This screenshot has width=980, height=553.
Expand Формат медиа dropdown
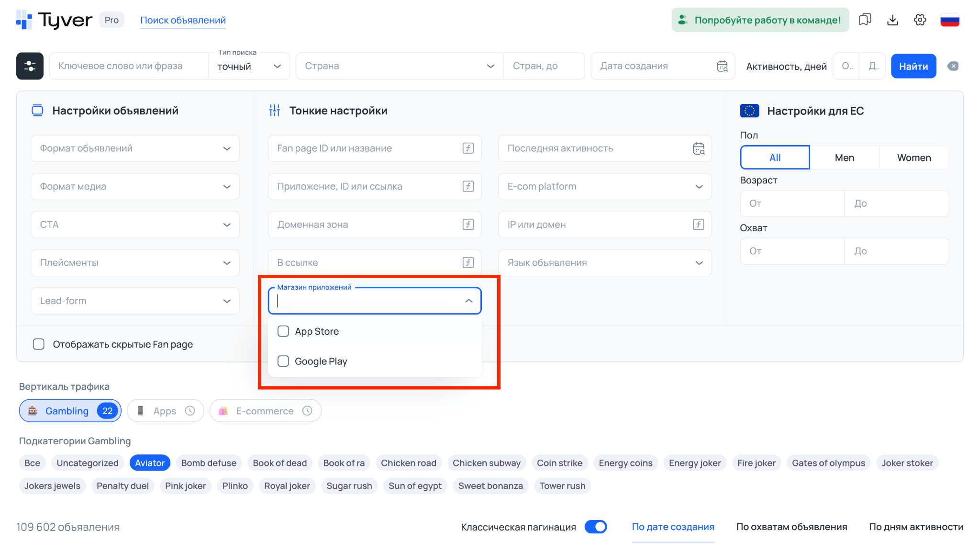135,186
